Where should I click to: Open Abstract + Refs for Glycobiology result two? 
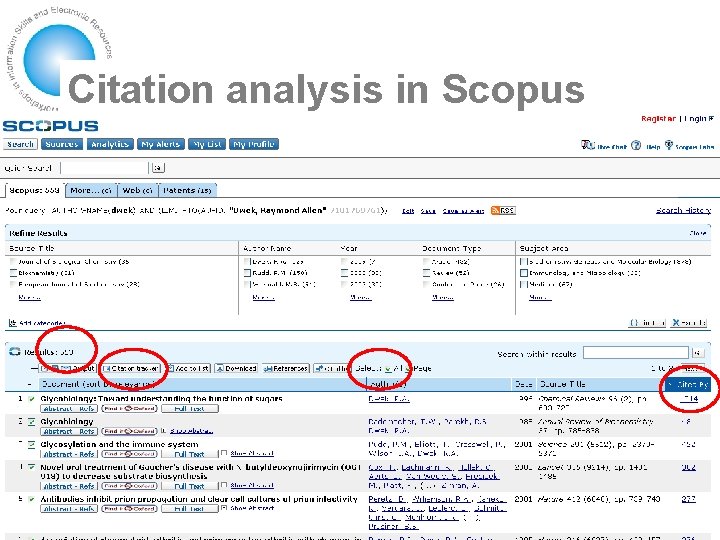click(x=69, y=432)
